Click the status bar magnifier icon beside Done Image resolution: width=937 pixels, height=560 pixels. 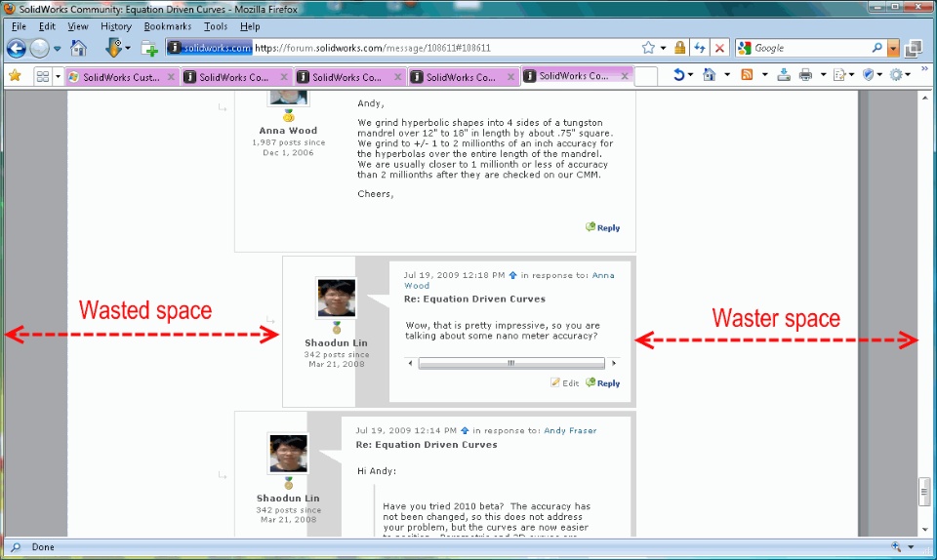[x=16, y=547]
